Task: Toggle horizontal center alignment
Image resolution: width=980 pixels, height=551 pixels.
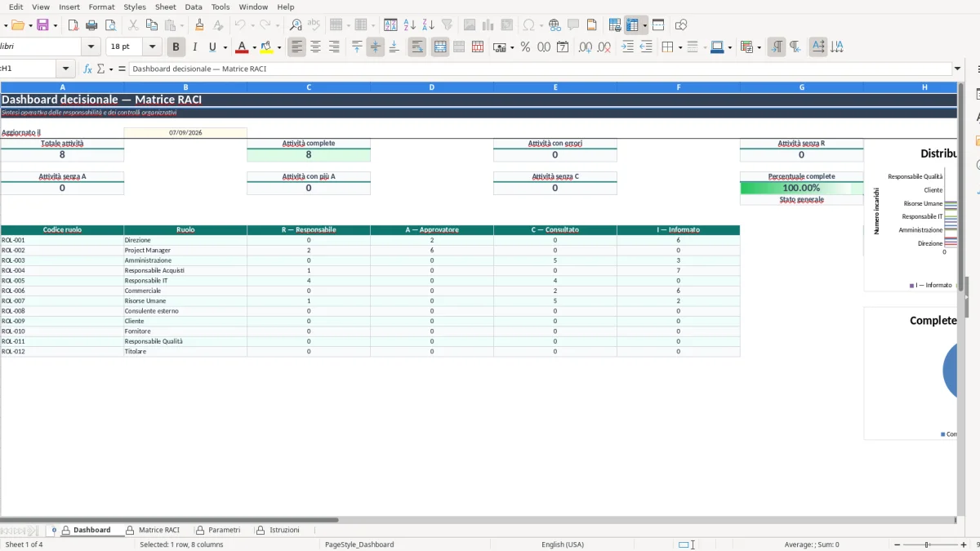Action: pyautogui.click(x=315, y=47)
